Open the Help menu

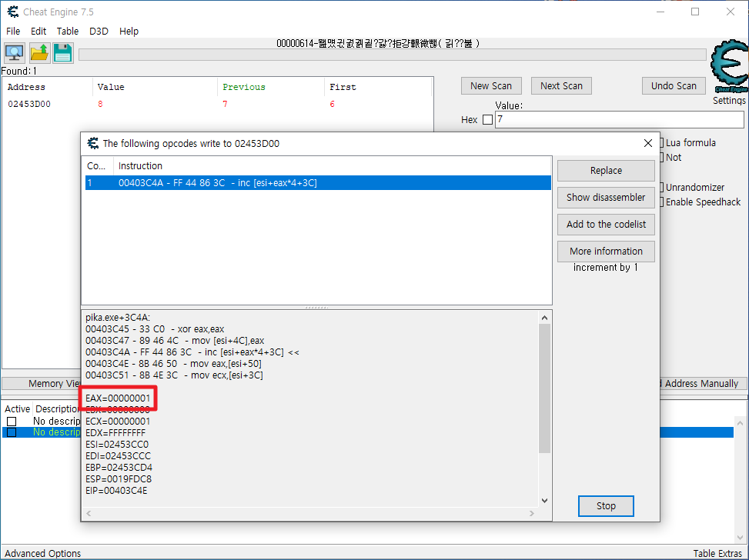click(x=129, y=31)
